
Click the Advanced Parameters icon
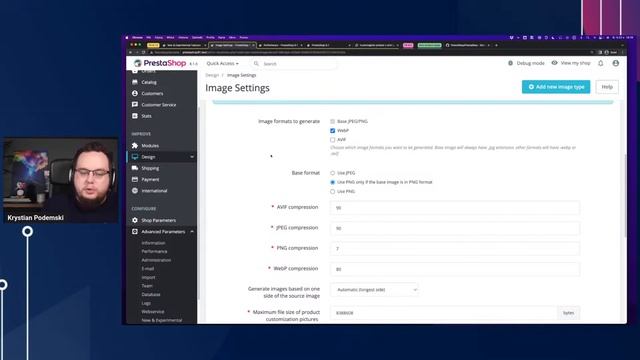[135, 231]
